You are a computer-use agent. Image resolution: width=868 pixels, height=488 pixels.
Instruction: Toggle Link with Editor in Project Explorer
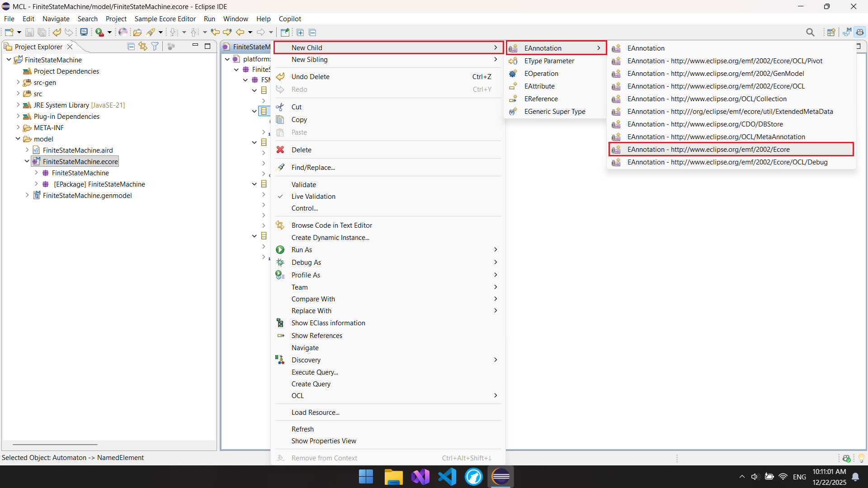click(143, 47)
